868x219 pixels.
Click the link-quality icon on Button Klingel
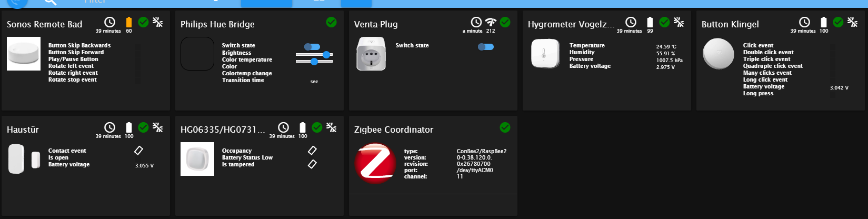[x=852, y=22]
